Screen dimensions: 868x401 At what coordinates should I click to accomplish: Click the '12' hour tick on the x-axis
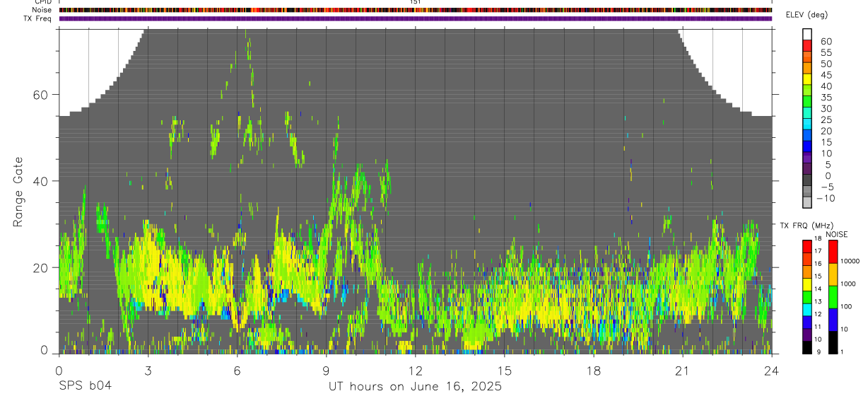tap(416, 371)
